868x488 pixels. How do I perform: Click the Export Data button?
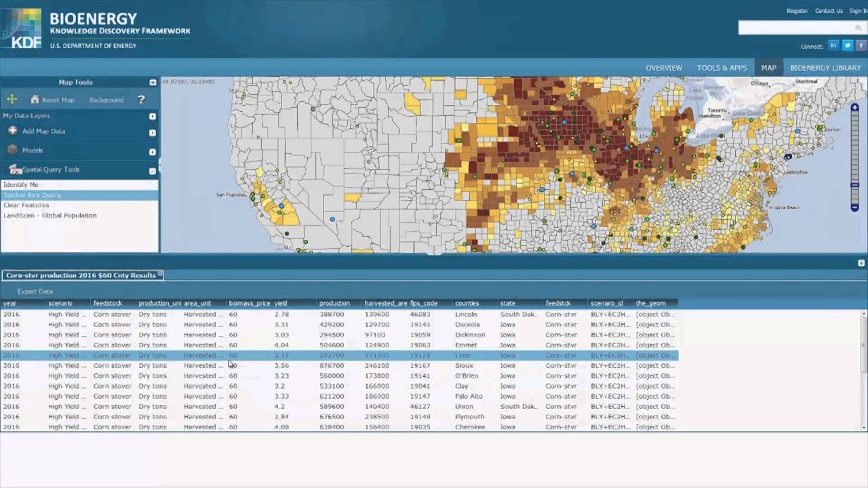(x=35, y=291)
